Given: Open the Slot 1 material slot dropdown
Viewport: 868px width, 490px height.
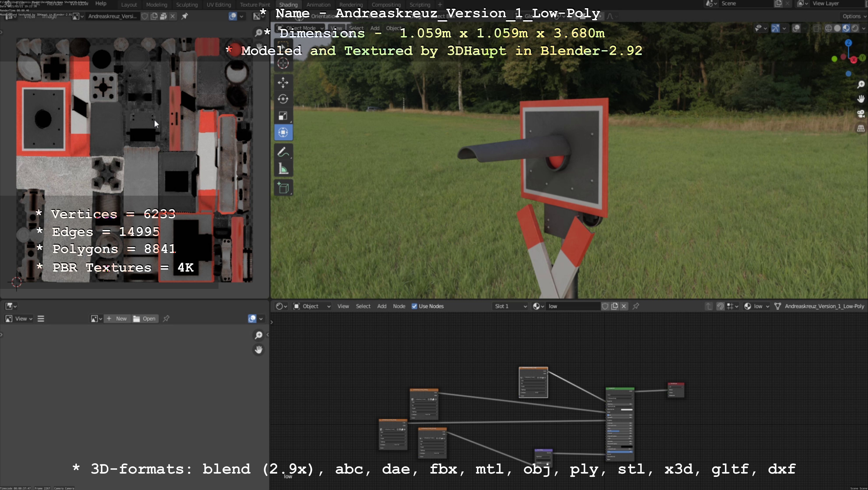Looking at the screenshot, I should tap(510, 306).
